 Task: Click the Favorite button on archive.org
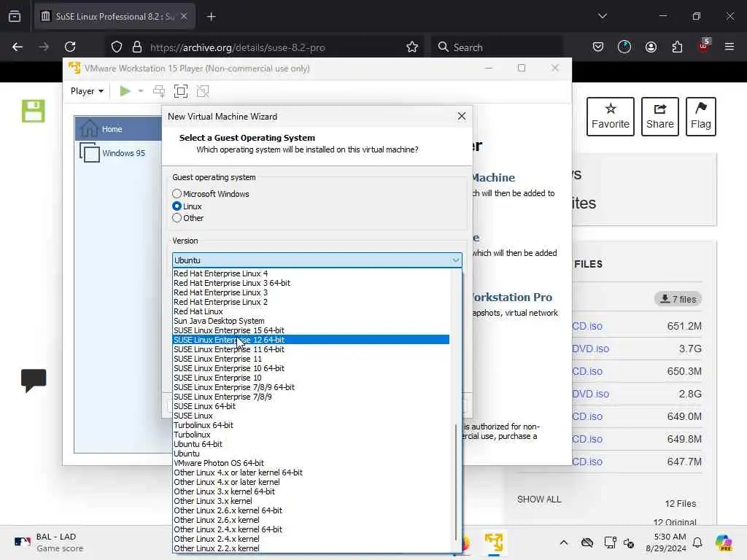[x=611, y=117]
